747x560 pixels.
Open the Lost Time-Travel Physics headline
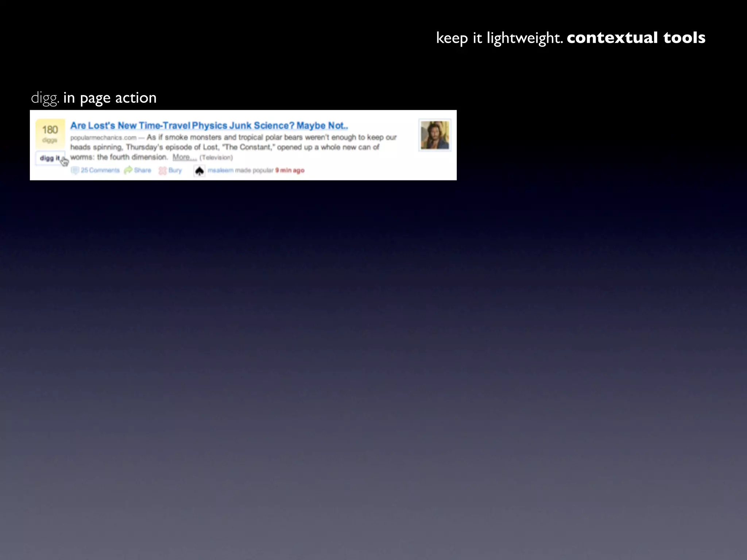(x=209, y=125)
